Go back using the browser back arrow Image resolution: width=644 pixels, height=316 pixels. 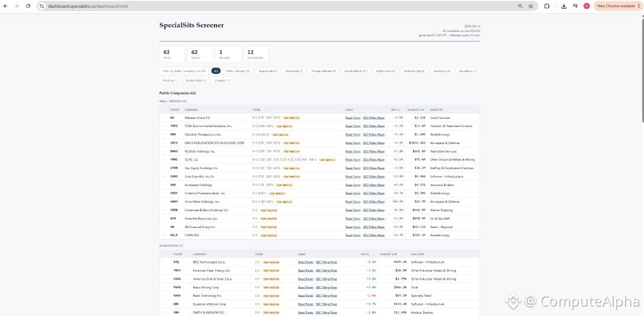5,6
